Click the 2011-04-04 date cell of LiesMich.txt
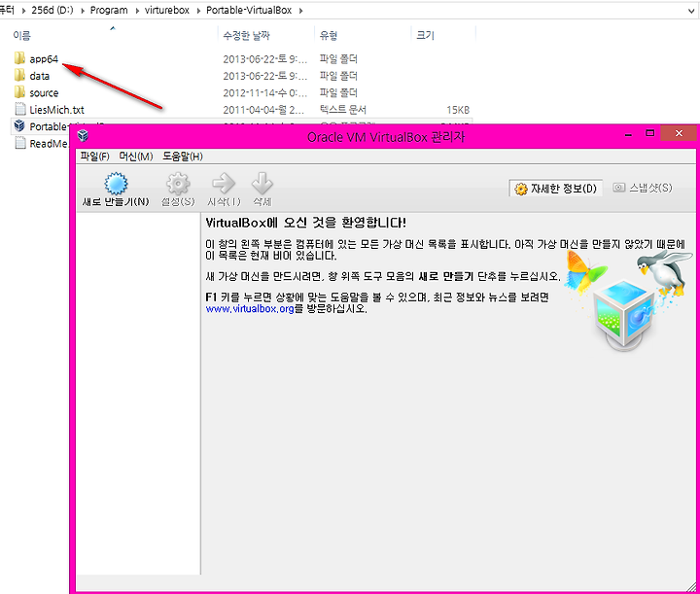Screen dimensions: 700x594 coord(263,110)
